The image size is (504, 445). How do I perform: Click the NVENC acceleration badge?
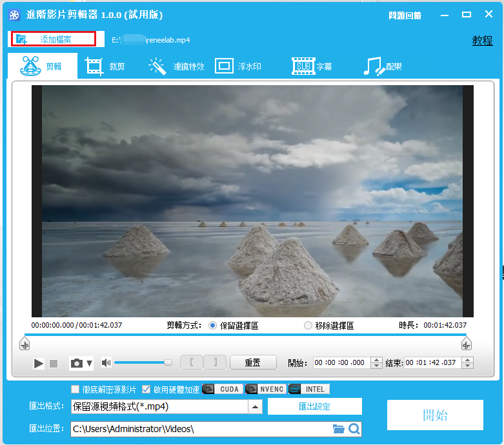coord(266,389)
